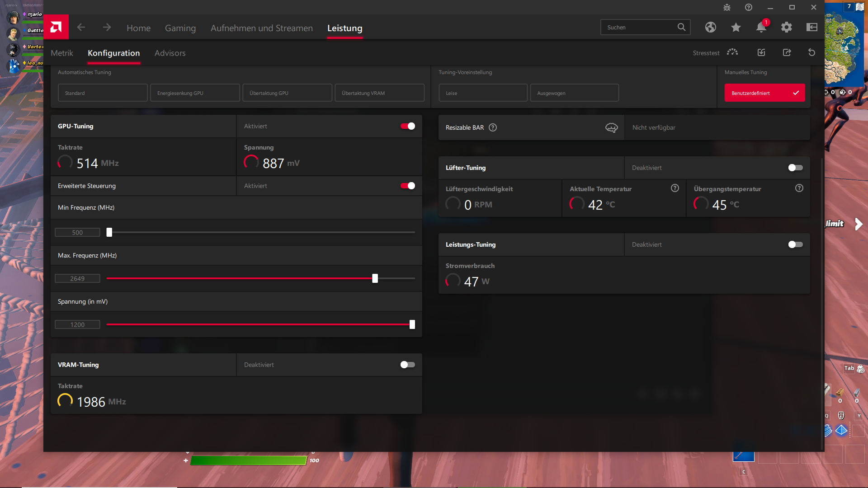868x488 pixels.
Task: Report an issue with the bug icon
Action: [726, 7]
